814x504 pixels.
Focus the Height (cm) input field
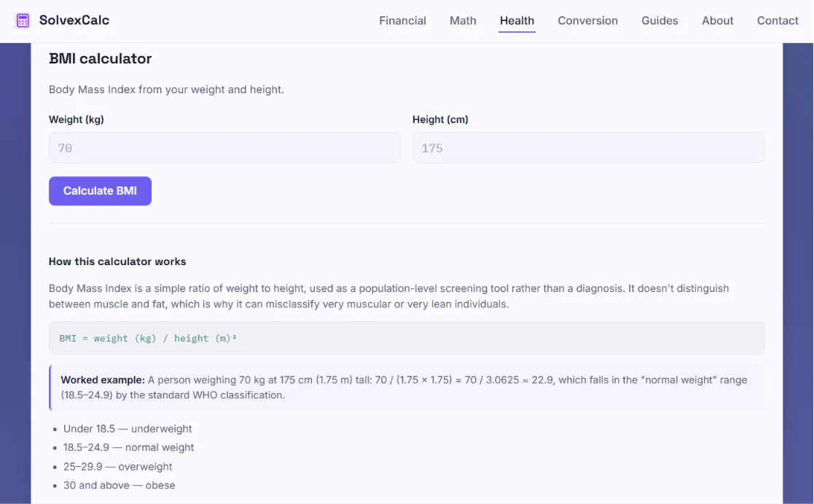point(588,148)
